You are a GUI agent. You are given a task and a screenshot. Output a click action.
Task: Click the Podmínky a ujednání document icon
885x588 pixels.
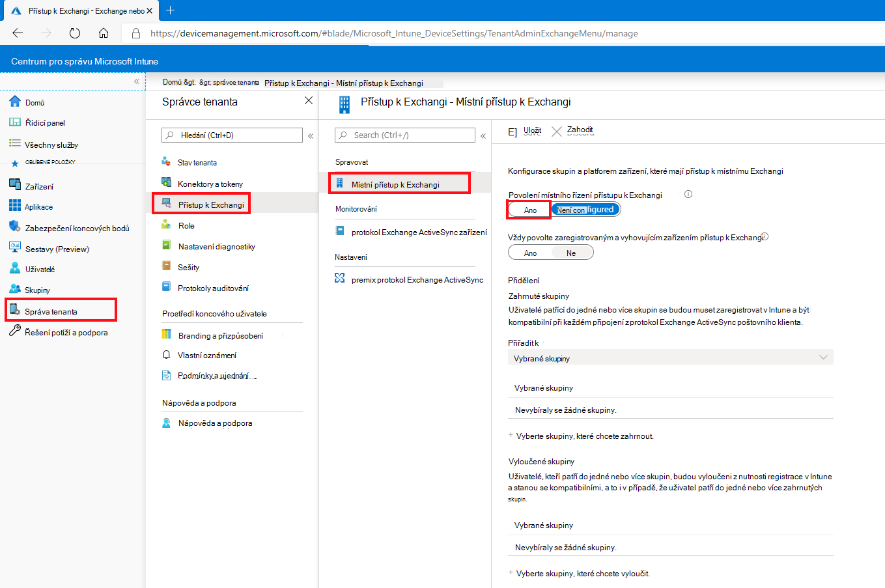(x=167, y=376)
